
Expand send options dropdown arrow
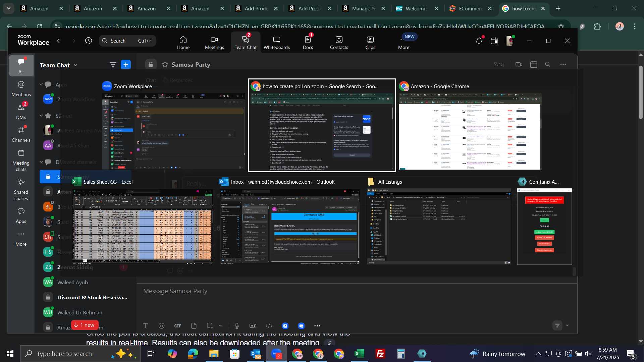568,325
